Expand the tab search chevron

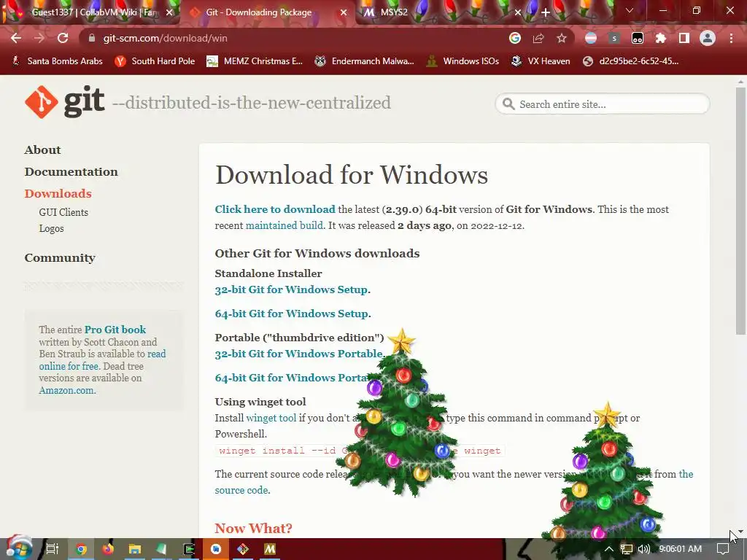coord(630,10)
